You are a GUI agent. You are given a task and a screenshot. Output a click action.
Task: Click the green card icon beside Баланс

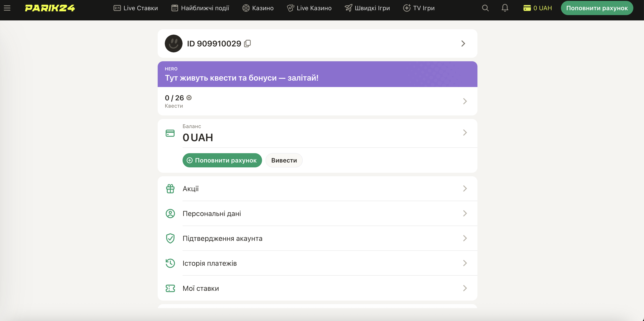(170, 133)
